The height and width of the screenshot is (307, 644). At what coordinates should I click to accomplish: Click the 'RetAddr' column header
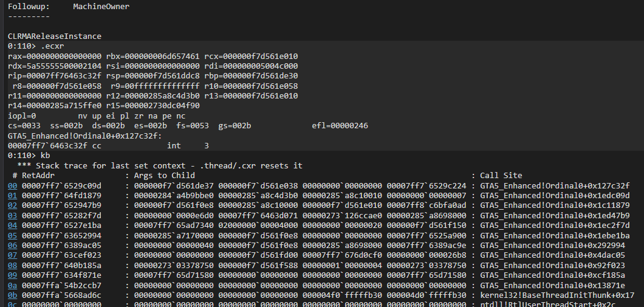[x=38, y=176]
